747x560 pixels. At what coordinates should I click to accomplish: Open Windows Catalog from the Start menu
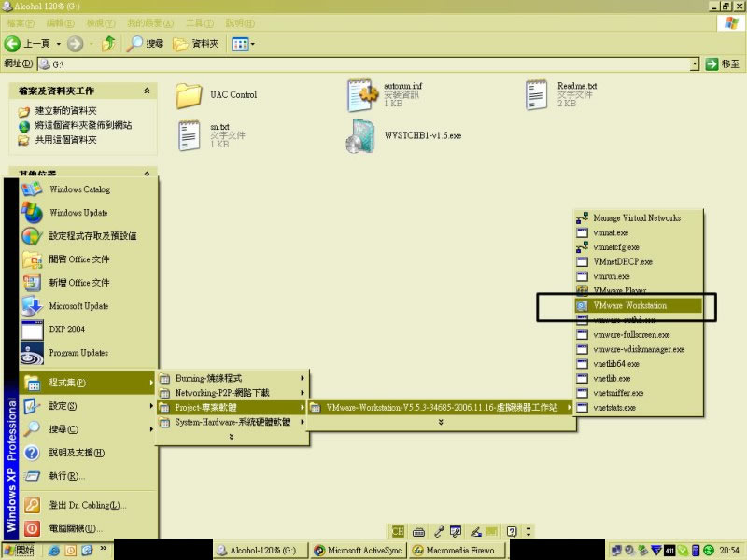(89, 189)
